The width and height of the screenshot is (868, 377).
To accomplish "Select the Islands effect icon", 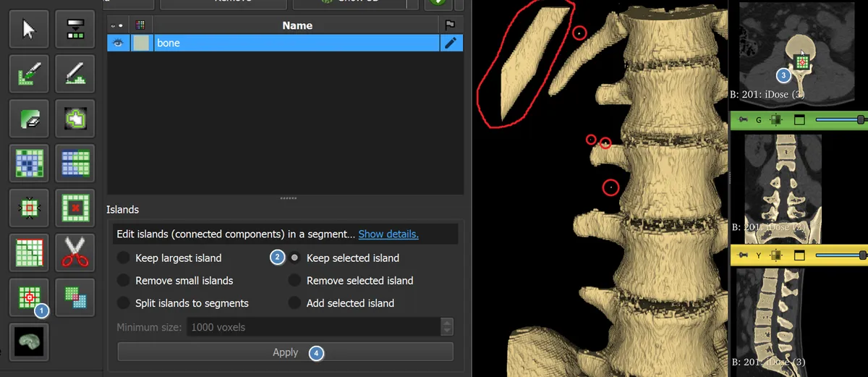I will 29,298.
